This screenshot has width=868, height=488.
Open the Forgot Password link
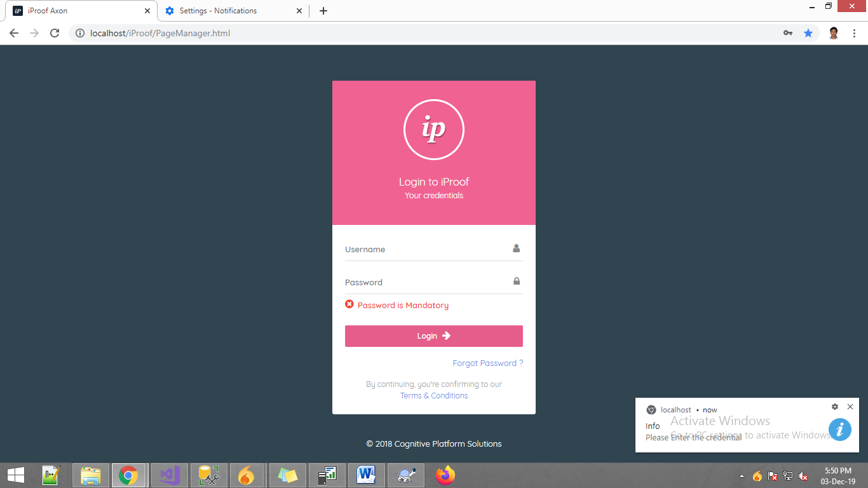coord(487,363)
